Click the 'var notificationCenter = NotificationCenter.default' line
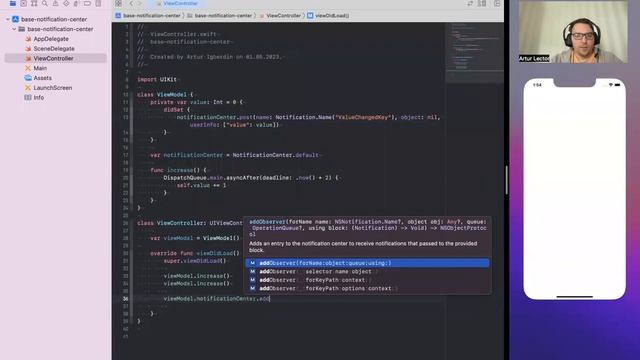This screenshot has width=640, height=360. pyautogui.click(x=235, y=155)
